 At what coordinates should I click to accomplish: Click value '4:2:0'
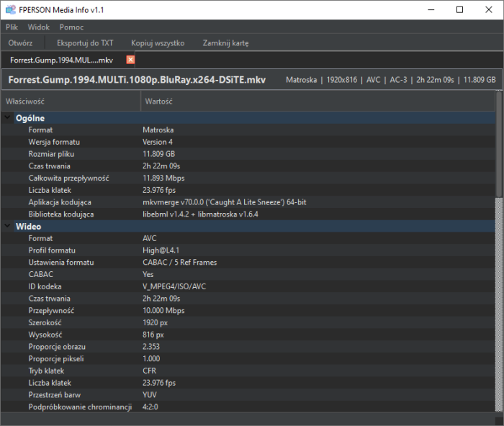[150, 407]
